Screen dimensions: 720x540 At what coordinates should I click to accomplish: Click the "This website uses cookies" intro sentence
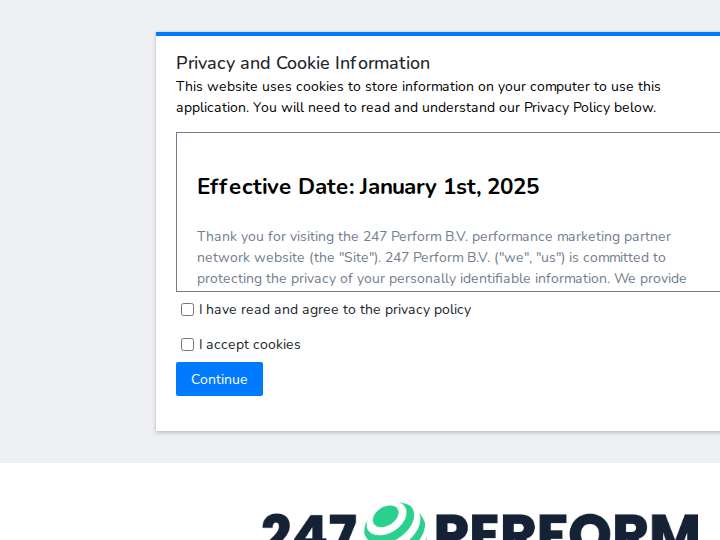(418, 87)
